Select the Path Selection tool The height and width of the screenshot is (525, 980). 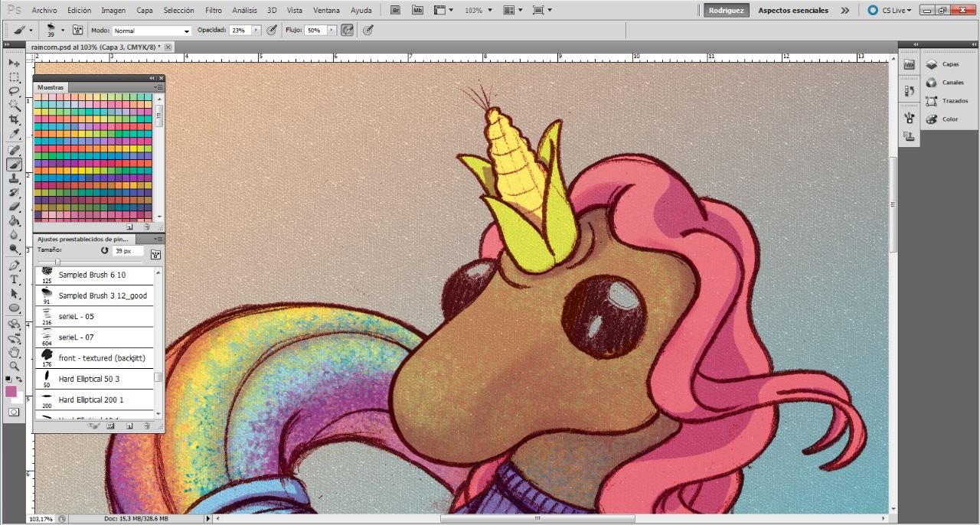click(x=14, y=294)
